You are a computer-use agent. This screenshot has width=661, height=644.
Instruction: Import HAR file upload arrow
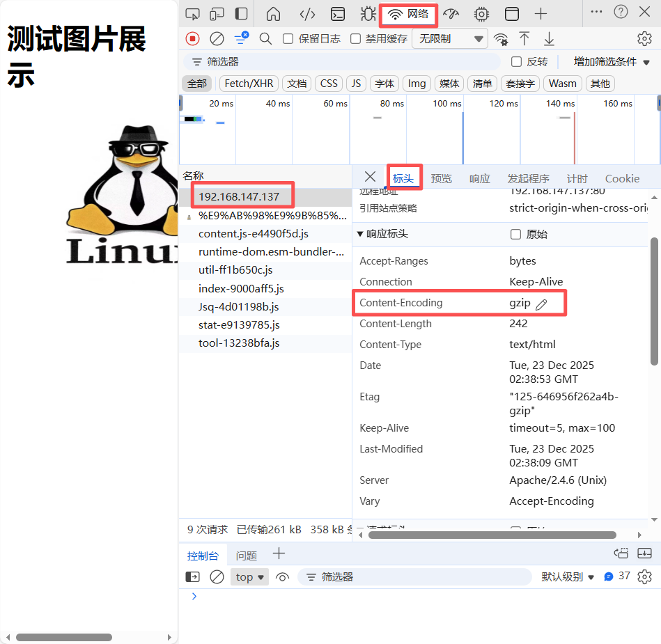[x=524, y=39]
